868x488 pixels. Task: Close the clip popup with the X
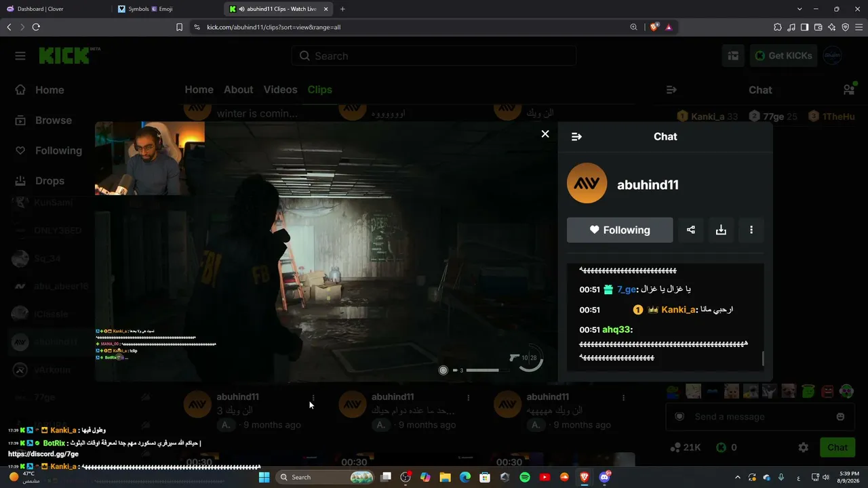coord(545,134)
